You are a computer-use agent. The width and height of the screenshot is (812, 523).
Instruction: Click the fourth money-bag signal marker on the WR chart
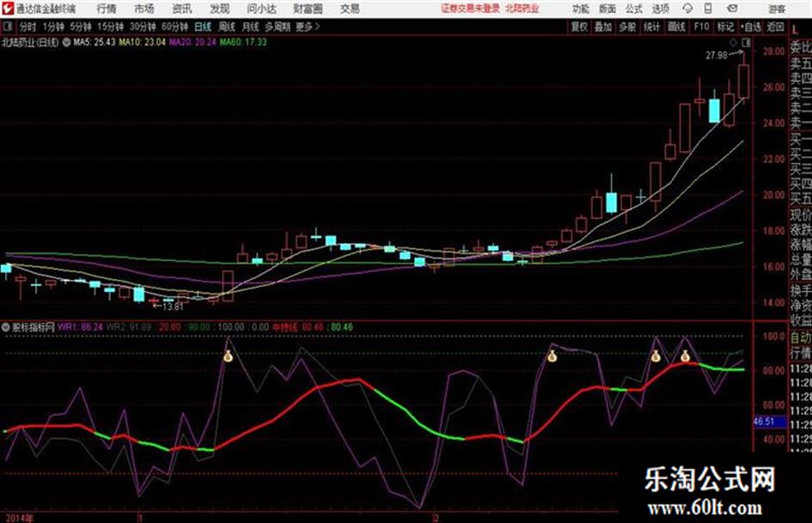tap(685, 356)
